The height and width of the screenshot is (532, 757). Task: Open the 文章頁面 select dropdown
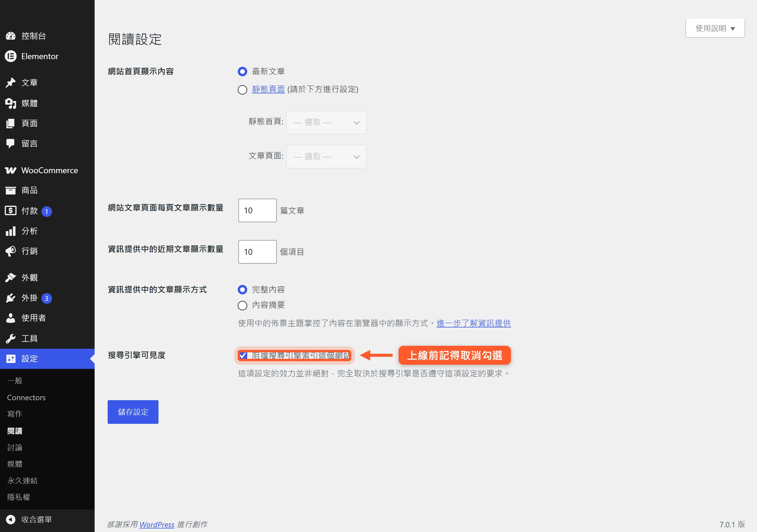click(x=326, y=157)
